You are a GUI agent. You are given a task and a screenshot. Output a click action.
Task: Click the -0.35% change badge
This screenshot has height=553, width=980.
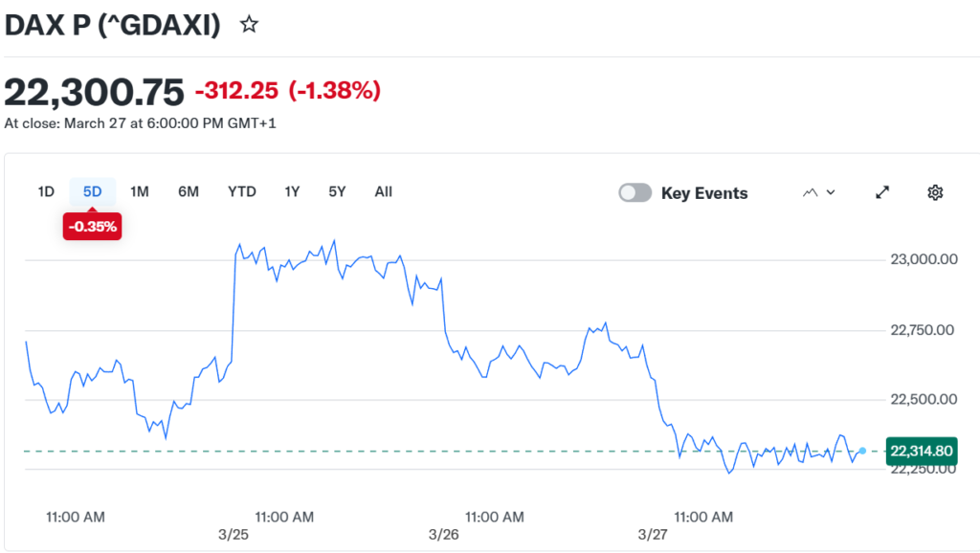click(92, 227)
